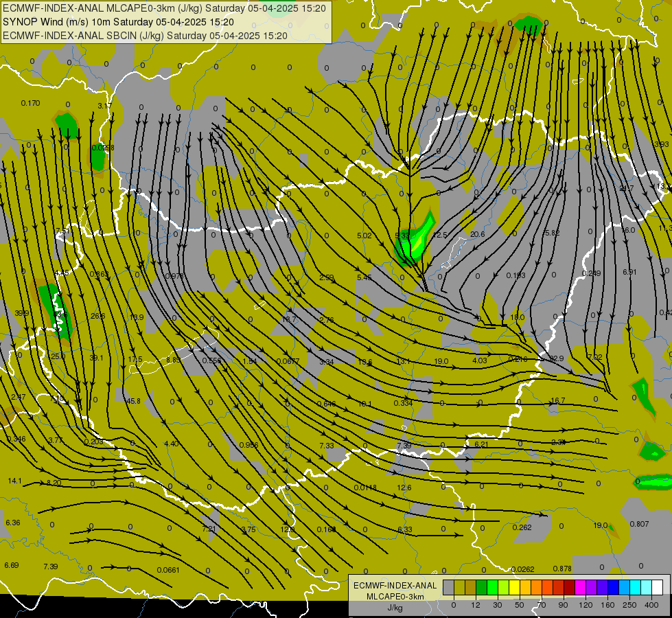This screenshot has height=618, width=672.
Task: Click the map value '13.9'
Action: pyautogui.click(x=137, y=317)
